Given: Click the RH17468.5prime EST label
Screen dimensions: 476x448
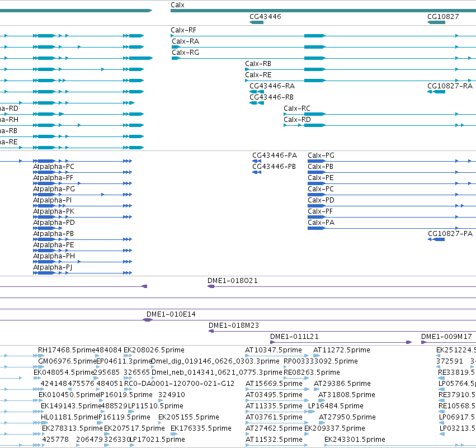Looking at the screenshot, I should point(67,350).
